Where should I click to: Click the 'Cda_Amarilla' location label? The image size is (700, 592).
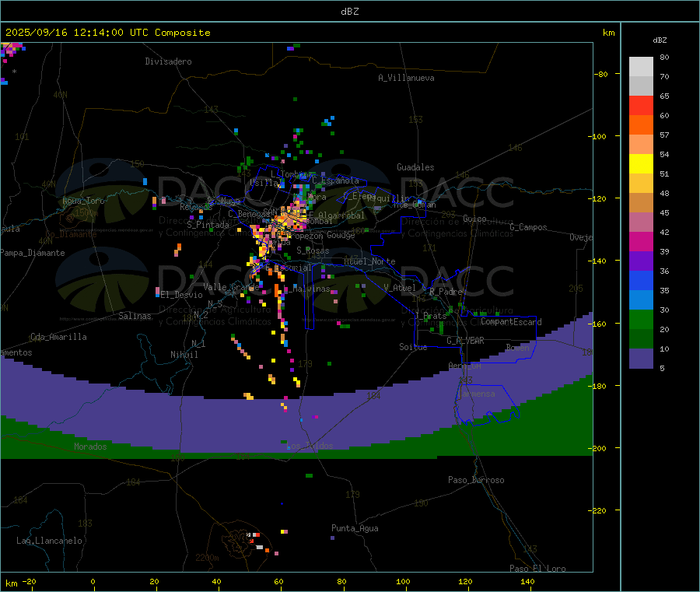pyautogui.click(x=58, y=337)
